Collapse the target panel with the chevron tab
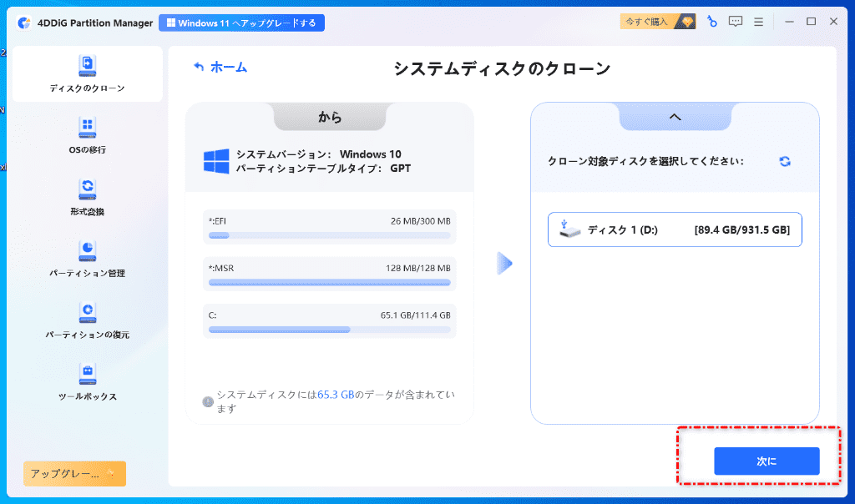Image resolution: width=855 pixels, height=504 pixels. 675,117
